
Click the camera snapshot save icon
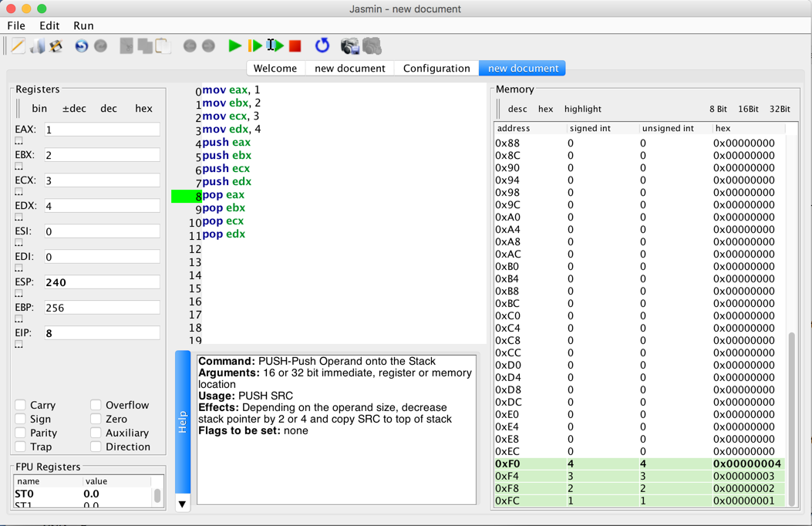tap(350, 46)
